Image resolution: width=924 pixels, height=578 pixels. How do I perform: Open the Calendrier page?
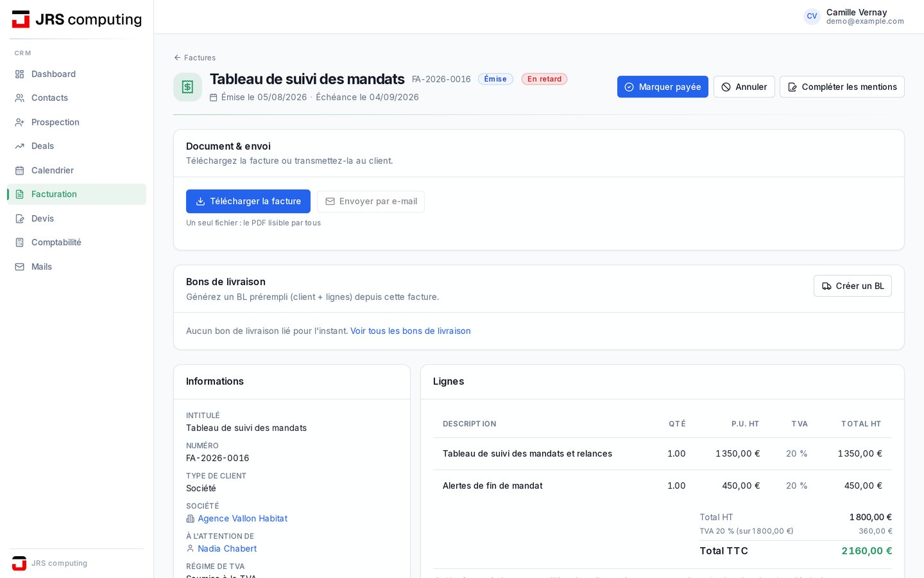(x=77, y=170)
